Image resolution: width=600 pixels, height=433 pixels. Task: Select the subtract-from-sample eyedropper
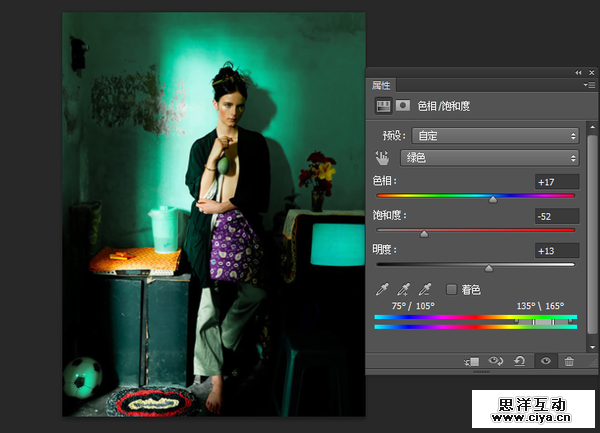pos(425,289)
